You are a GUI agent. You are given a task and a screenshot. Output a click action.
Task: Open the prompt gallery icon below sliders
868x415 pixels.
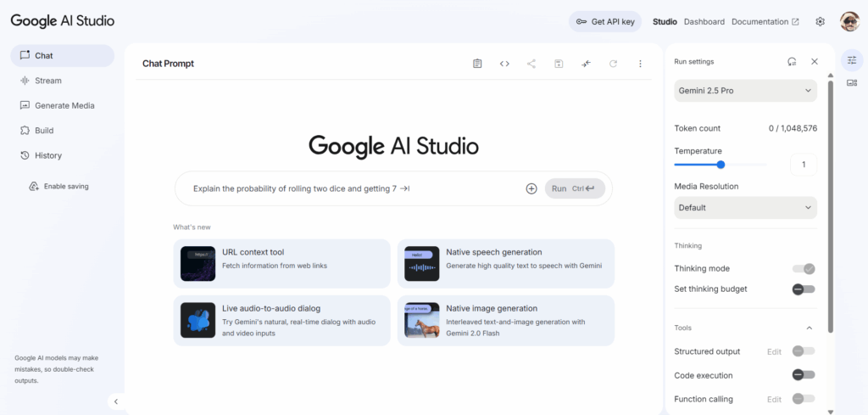click(x=852, y=83)
